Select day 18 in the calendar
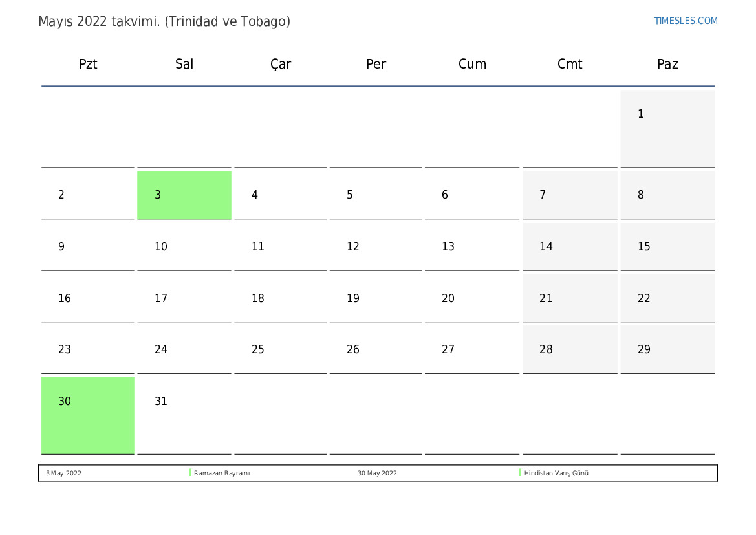This screenshot has width=756, height=535. pyautogui.click(x=280, y=298)
